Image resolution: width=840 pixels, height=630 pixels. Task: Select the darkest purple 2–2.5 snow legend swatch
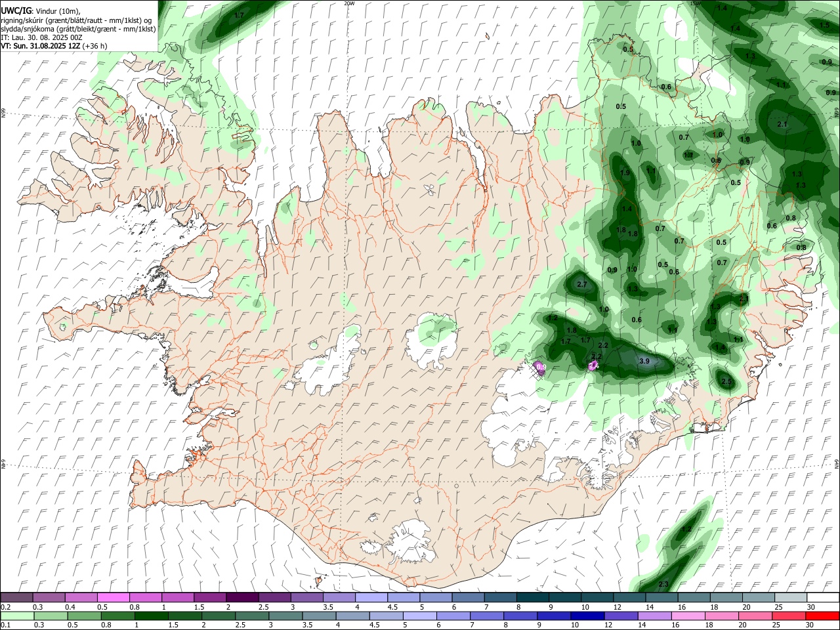(x=242, y=598)
